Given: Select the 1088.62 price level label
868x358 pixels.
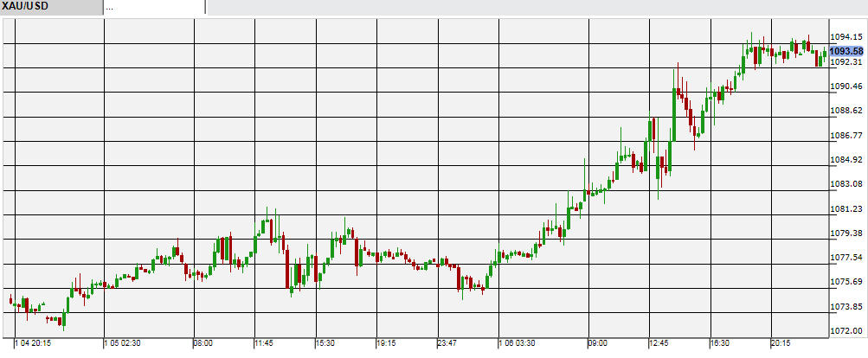Looking at the screenshot, I should pos(845,111).
